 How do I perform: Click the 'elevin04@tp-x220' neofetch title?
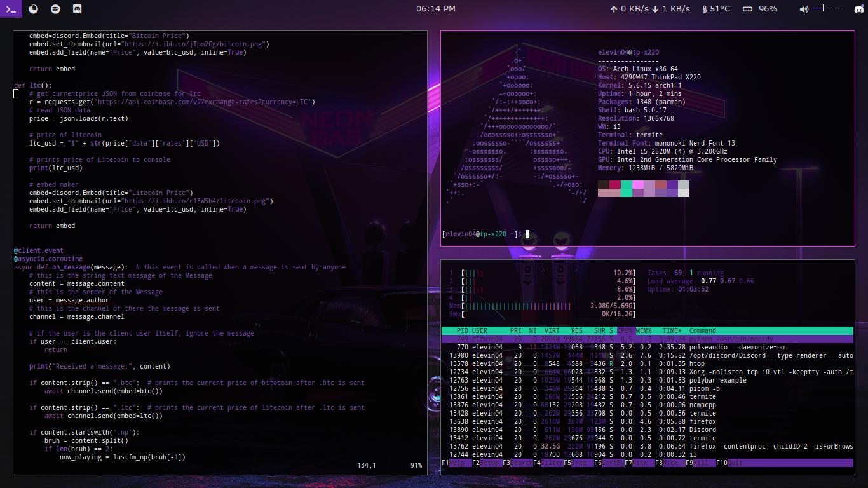click(628, 53)
